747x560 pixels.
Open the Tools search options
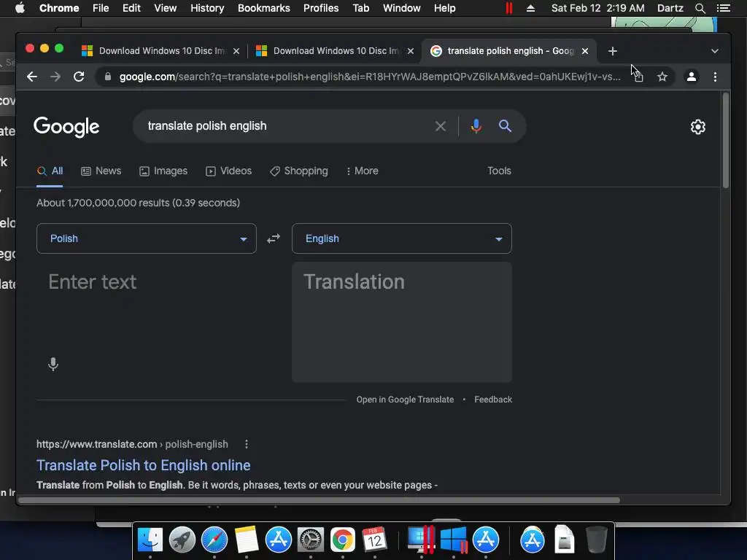click(x=499, y=171)
